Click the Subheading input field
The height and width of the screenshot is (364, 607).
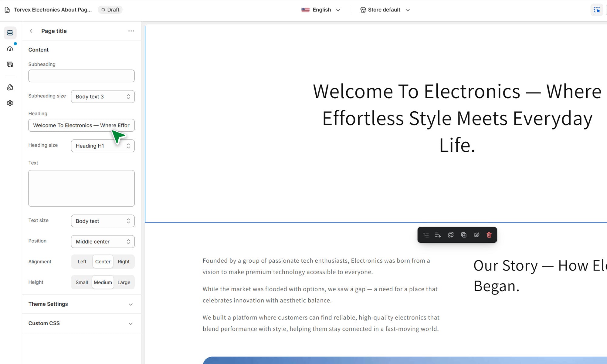pyautogui.click(x=81, y=76)
